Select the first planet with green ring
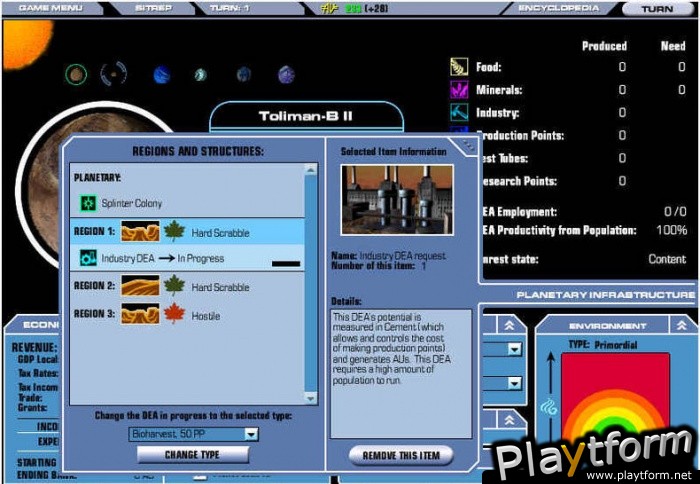 tap(76, 75)
